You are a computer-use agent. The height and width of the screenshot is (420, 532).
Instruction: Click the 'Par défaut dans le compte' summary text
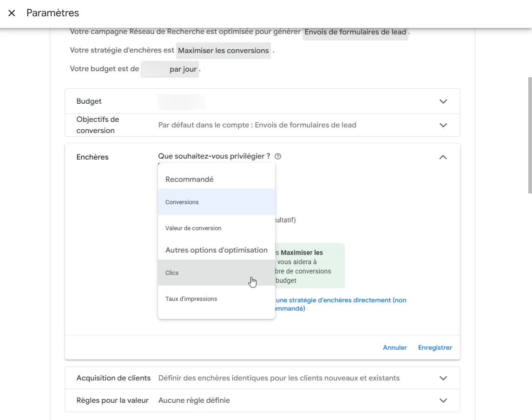tap(257, 125)
